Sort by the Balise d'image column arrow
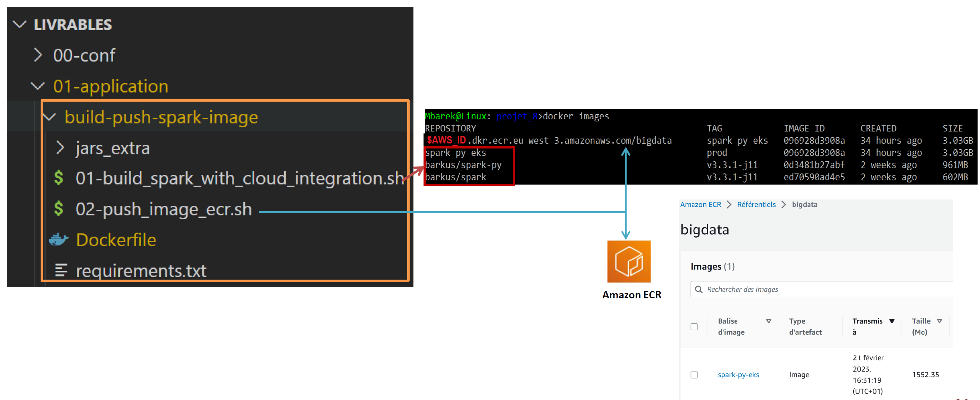 coord(769,321)
